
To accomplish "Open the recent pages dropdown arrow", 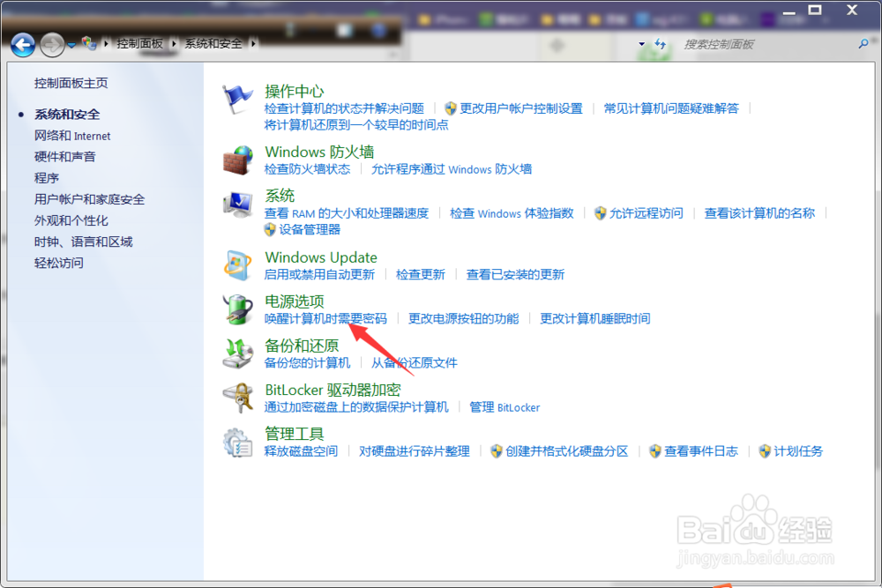I will (71, 45).
